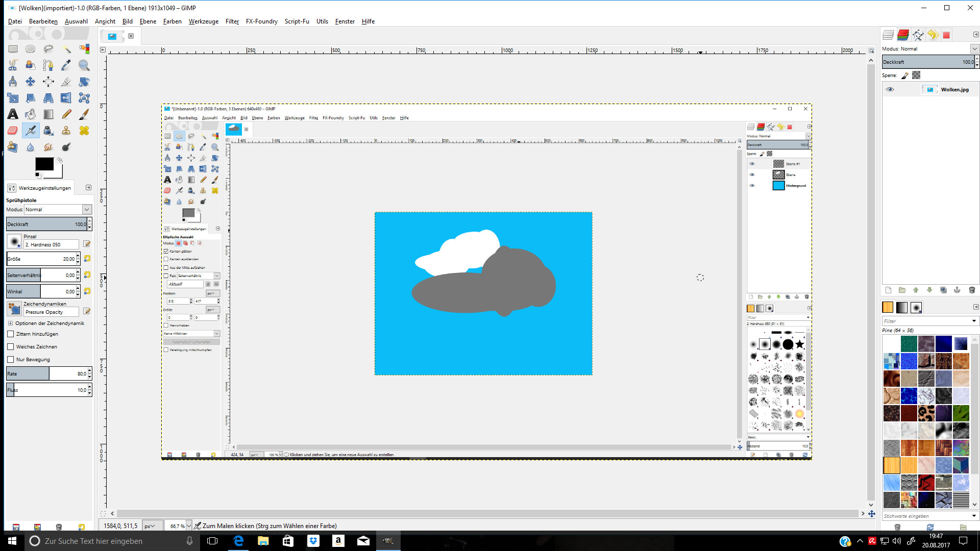Choose the Pencil tool
This screenshot has height=551, width=980.
click(x=66, y=114)
